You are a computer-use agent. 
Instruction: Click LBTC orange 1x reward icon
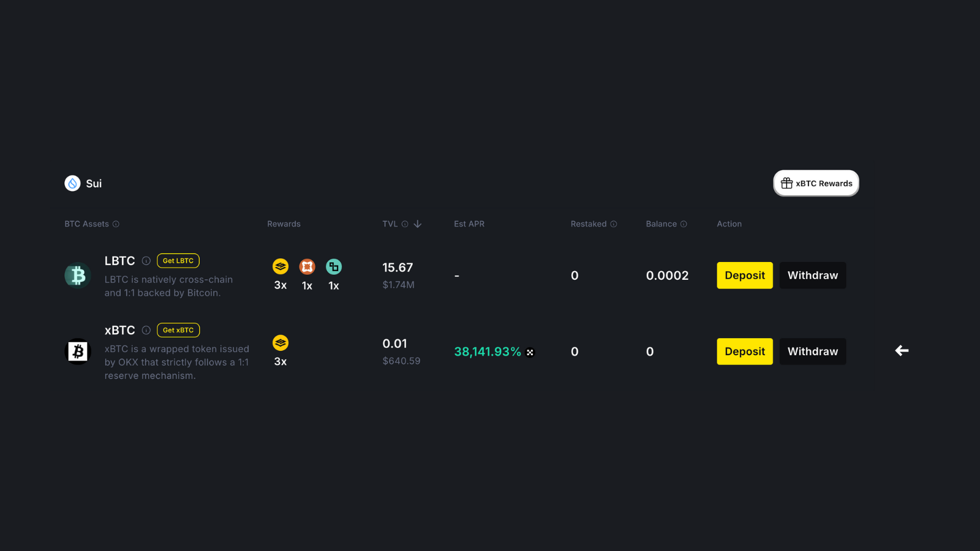click(x=307, y=266)
